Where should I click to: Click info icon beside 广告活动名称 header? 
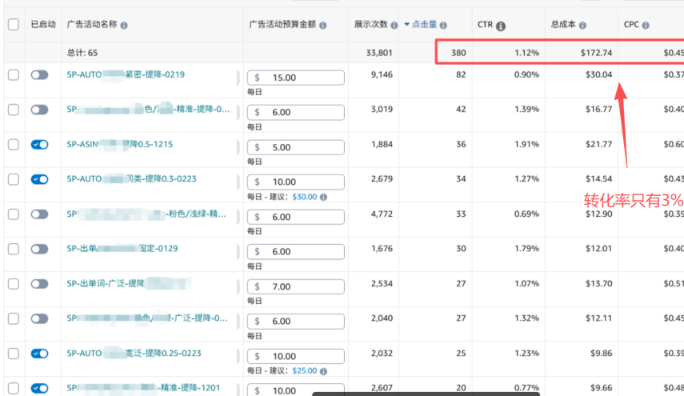[124, 25]
